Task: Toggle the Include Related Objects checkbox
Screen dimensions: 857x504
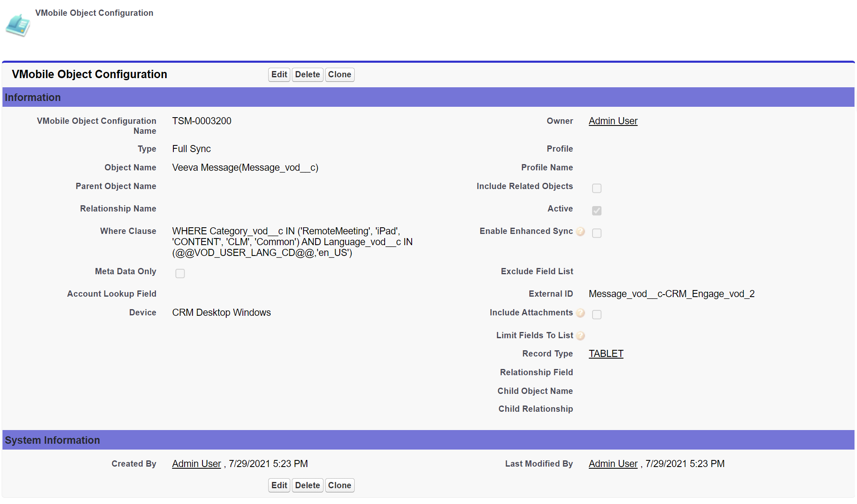Action: [x=597, y=188]
